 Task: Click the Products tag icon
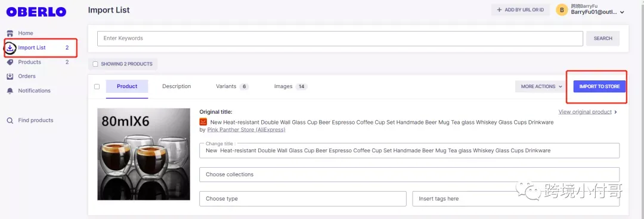[10, 62]
